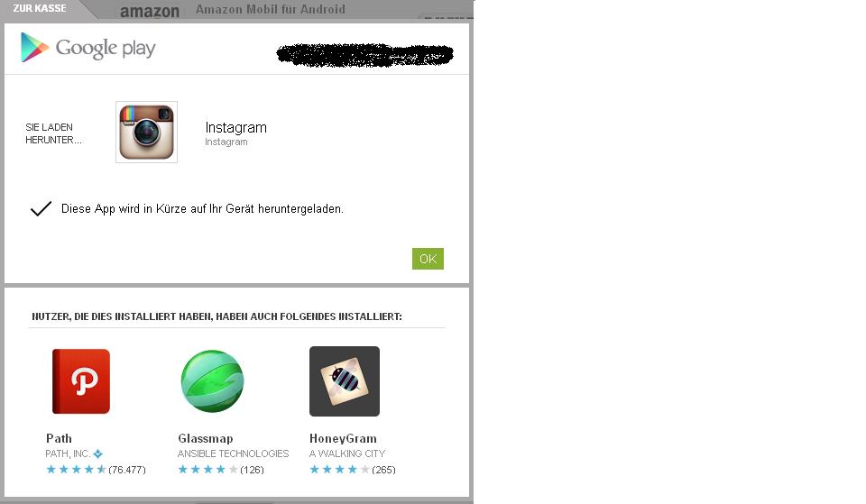Open Amazon Mobil für Android header
Image resolution: width=866 pixels, height=504 pixels.
pyautogui.click(x=271, y=9)
